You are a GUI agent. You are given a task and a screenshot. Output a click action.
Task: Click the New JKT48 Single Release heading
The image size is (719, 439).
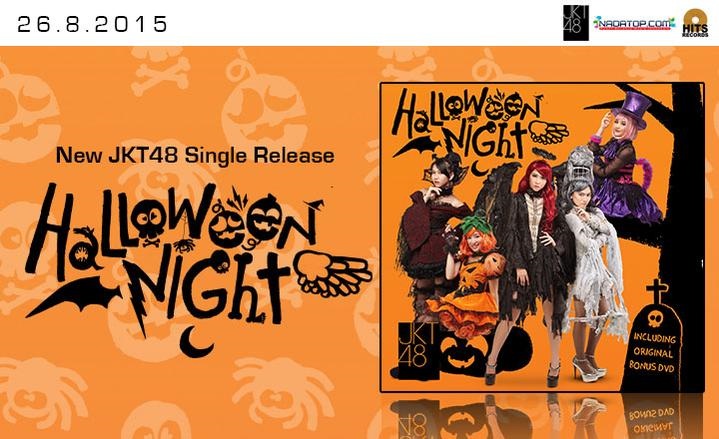tap(195, 155)
